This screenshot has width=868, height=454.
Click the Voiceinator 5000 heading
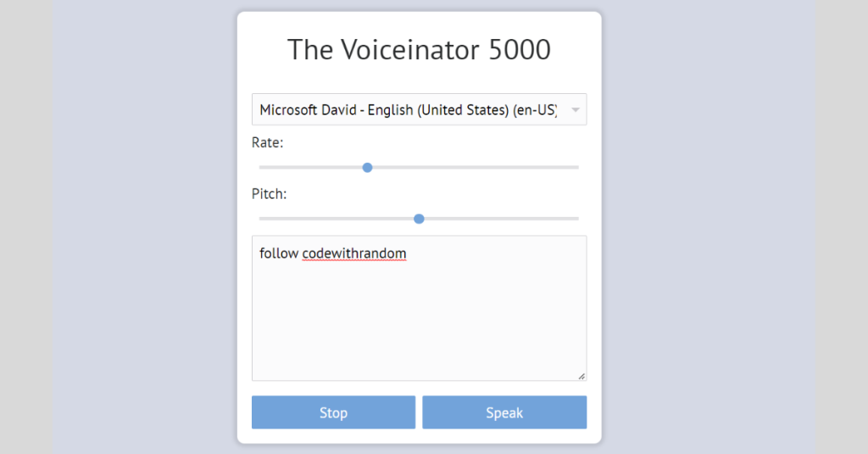(419, 50)
